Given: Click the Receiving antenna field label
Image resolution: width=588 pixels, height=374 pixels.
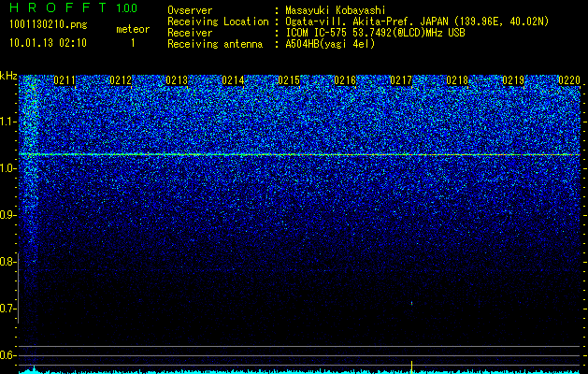Looking at the screenshot, I should (x=215, y=44).
